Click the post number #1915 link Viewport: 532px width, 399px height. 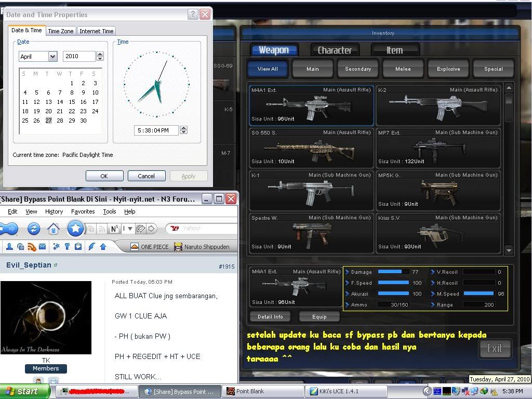pyautogui.click(x=227, y=267)
